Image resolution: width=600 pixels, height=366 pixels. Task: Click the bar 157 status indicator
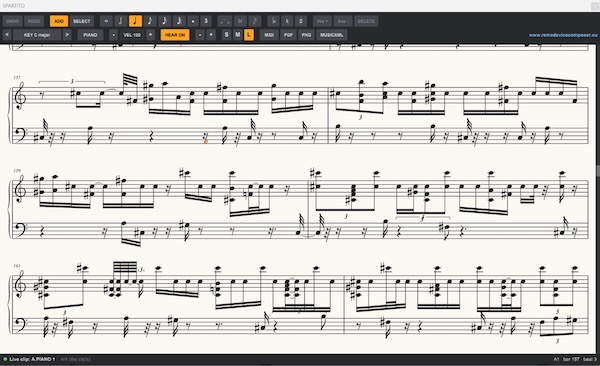point(571,359)
